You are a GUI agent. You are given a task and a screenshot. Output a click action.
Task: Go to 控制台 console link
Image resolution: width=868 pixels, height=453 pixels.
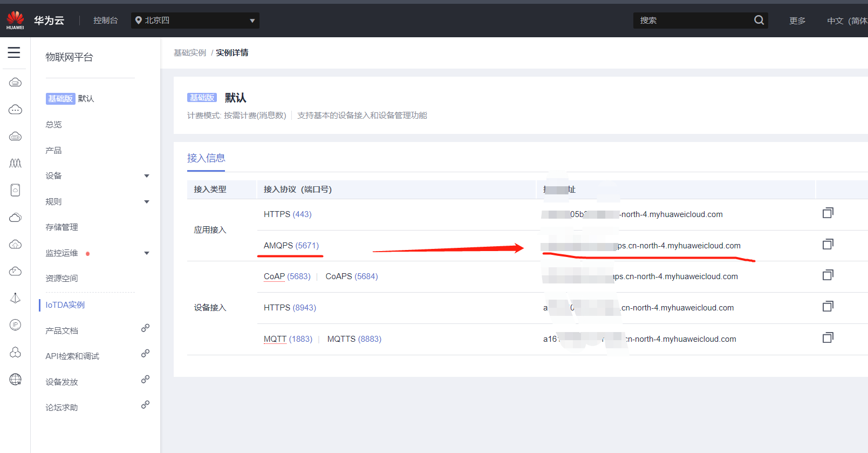tap(105, 21)
